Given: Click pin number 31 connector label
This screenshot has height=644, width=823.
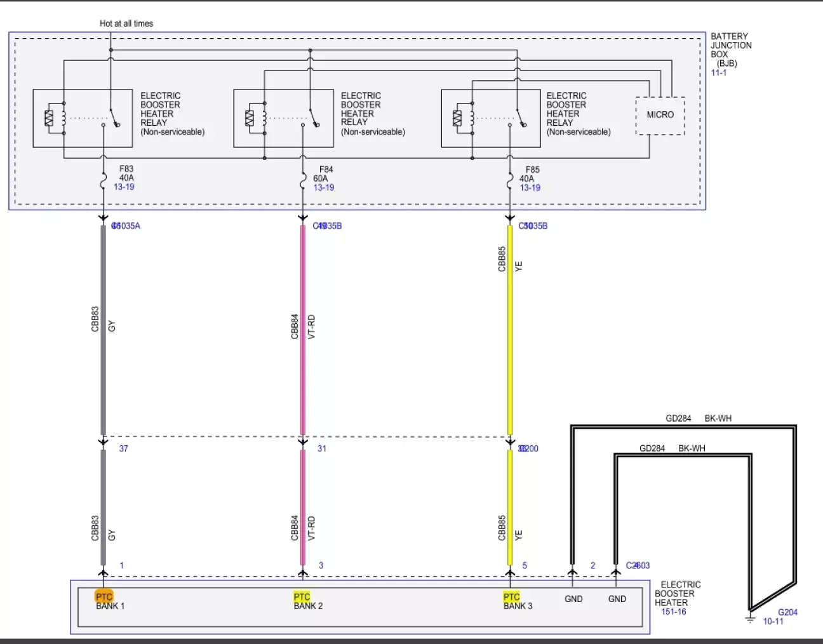Looking at the screenshot, I should coord(322,448).
